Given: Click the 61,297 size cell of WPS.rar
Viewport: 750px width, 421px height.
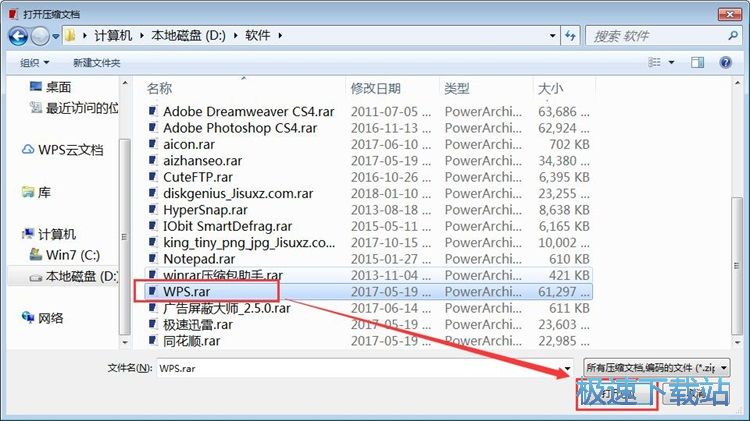Looking at the screenshot, I should (x=563, y=291).
